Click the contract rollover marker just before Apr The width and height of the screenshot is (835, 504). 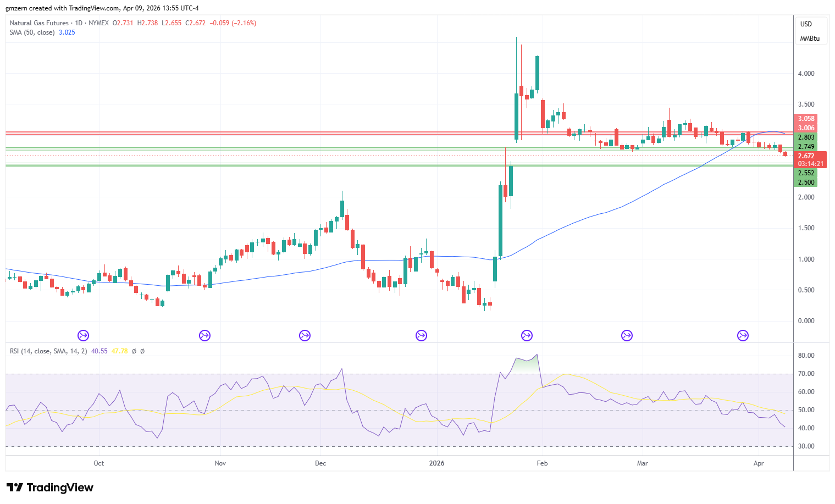tap(743, 335)
